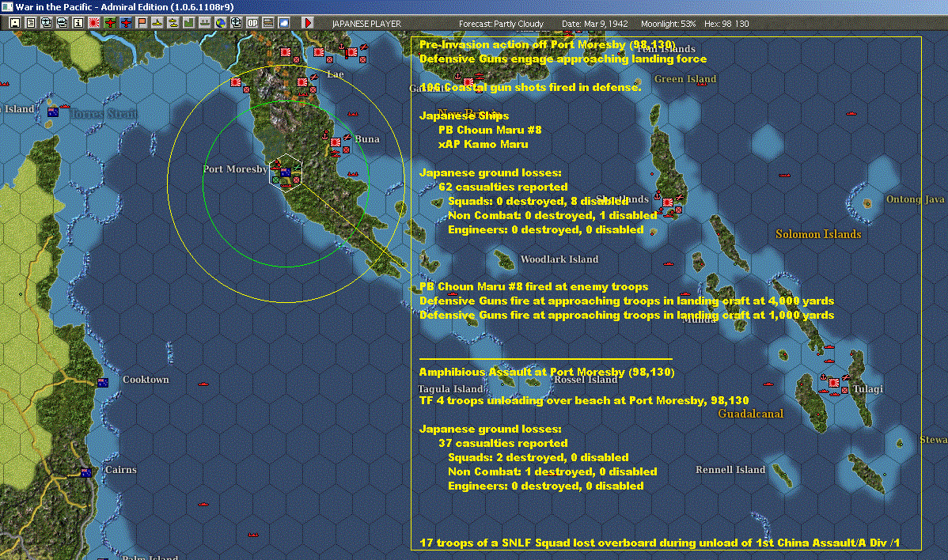The width and height of the screenshot is (948, 560).
Task: Click the 'Buna' map label
Action: click(367, 139)
